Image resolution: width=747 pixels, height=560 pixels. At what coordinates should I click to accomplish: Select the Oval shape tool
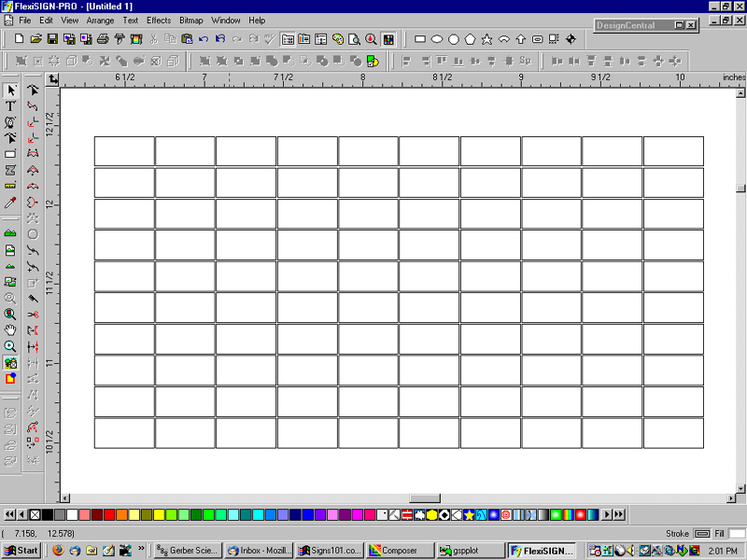[x=436, y=39]
